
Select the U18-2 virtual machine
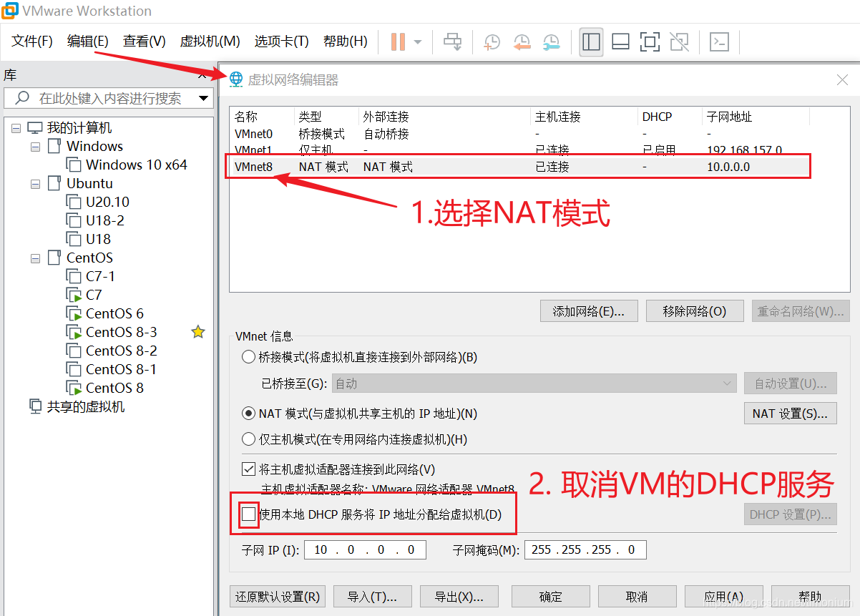[95, 220]
